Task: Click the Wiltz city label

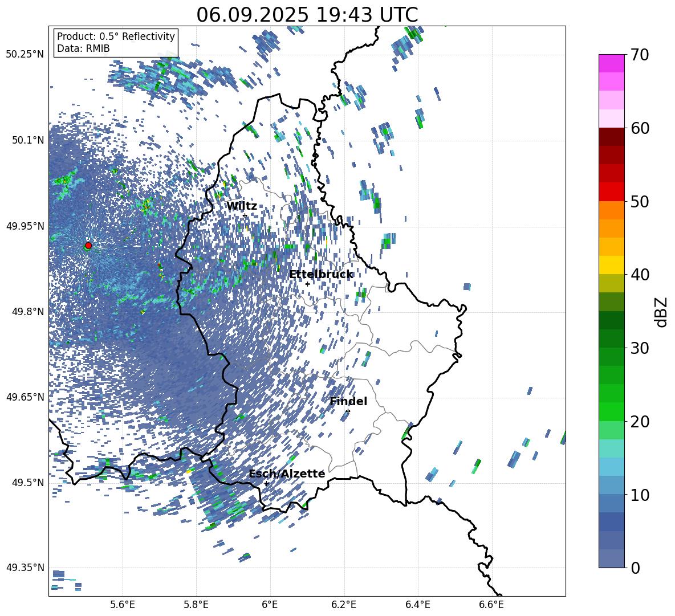Action: (x=242, y=206)
